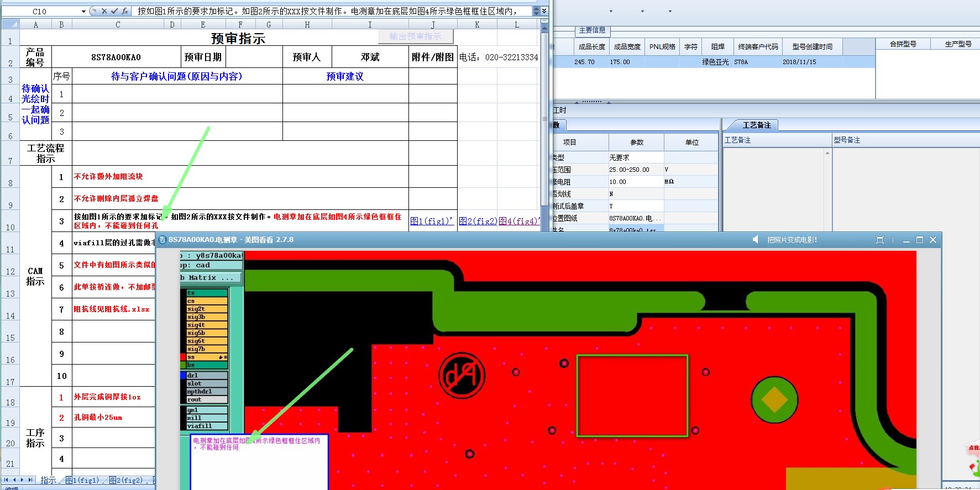The width and height of the screenshot is (980, 490).
Task: Click the formula bar stepper arrows
Action: coord(536,11)
